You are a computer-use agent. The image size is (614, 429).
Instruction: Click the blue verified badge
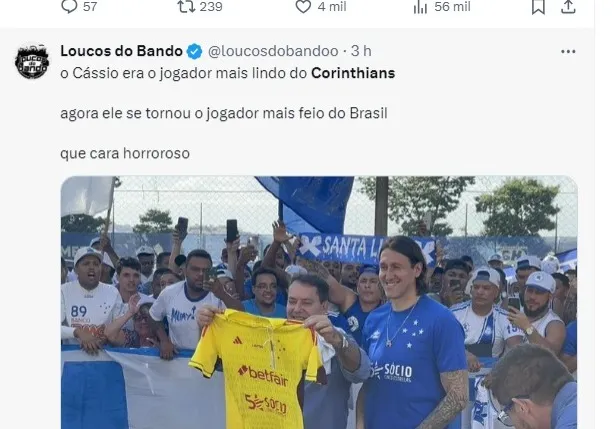(x=194, y=51)
